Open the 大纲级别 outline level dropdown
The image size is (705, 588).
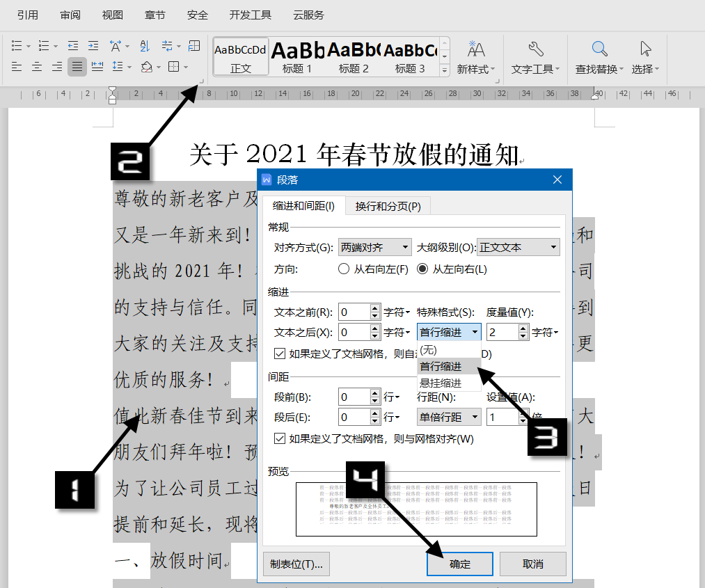(518, 247)
